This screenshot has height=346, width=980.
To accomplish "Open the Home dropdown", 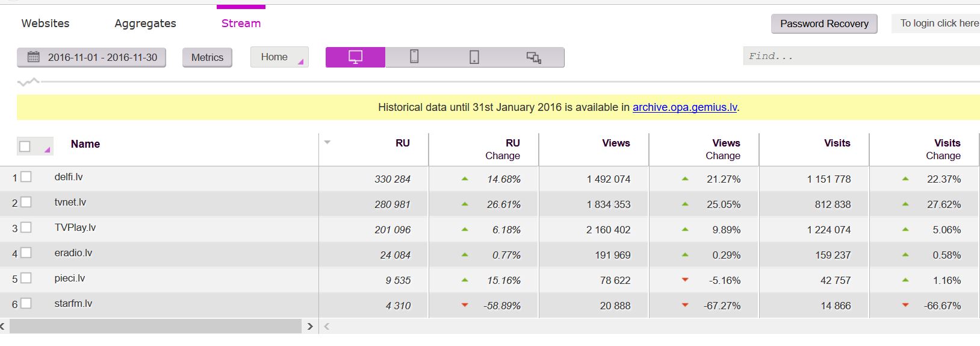I will pos(279,57).
